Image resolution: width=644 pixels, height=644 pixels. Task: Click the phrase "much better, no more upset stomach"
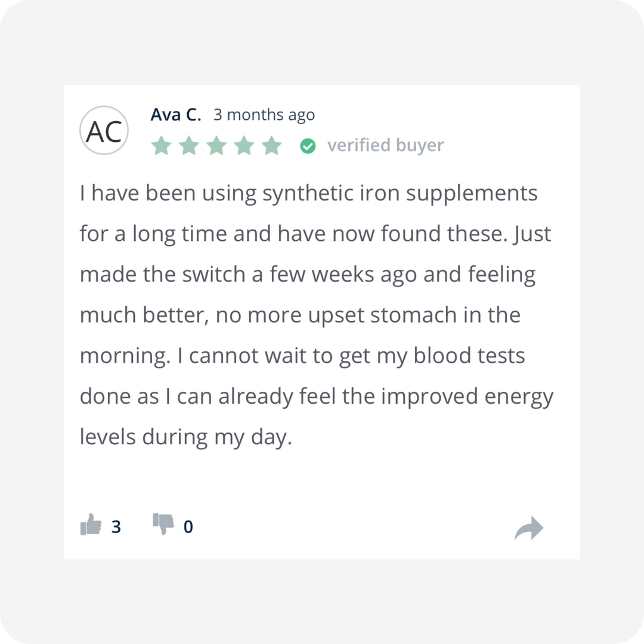(x=268, y=315)
